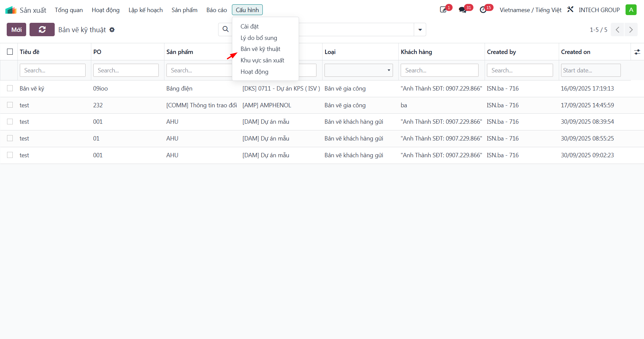The width and height of the screenshot is (644, 339).
Task: Open the Tổng quan menu
Action: 69,10
